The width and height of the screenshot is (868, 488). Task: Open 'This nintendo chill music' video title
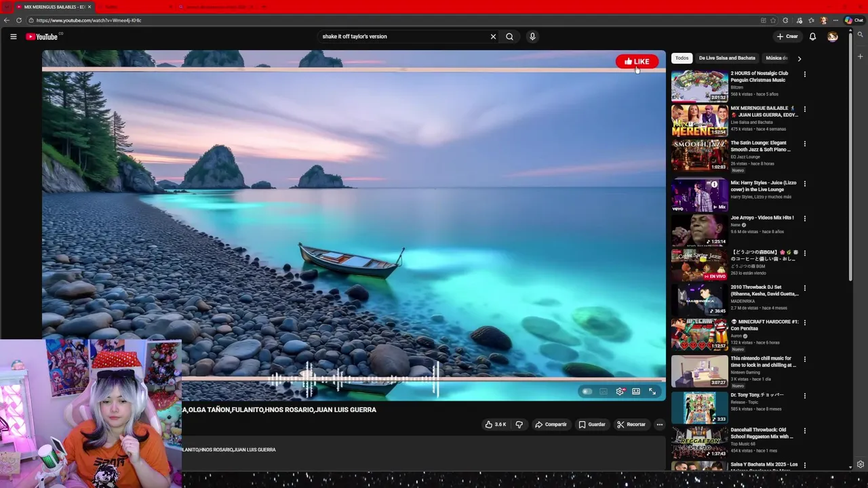[762, 362]
